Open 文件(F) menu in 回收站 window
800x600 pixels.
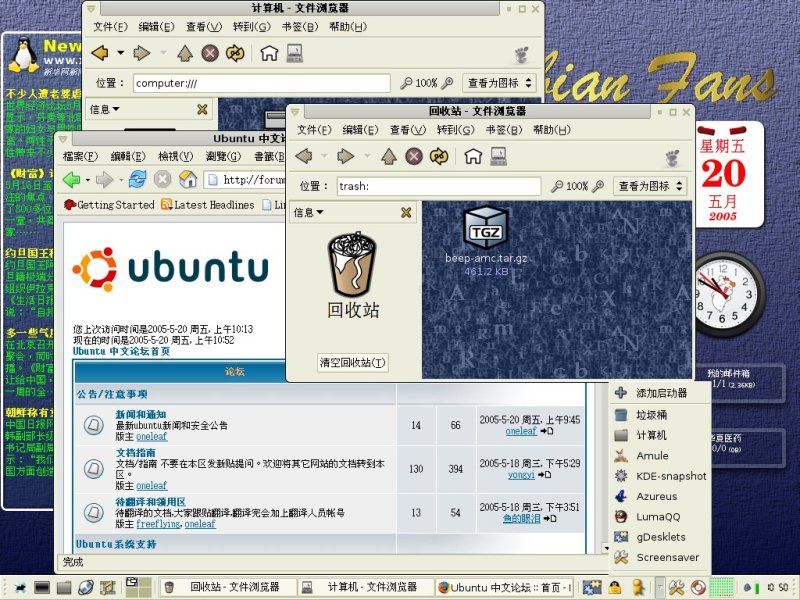pyautogui.click(x=314, y=130)
